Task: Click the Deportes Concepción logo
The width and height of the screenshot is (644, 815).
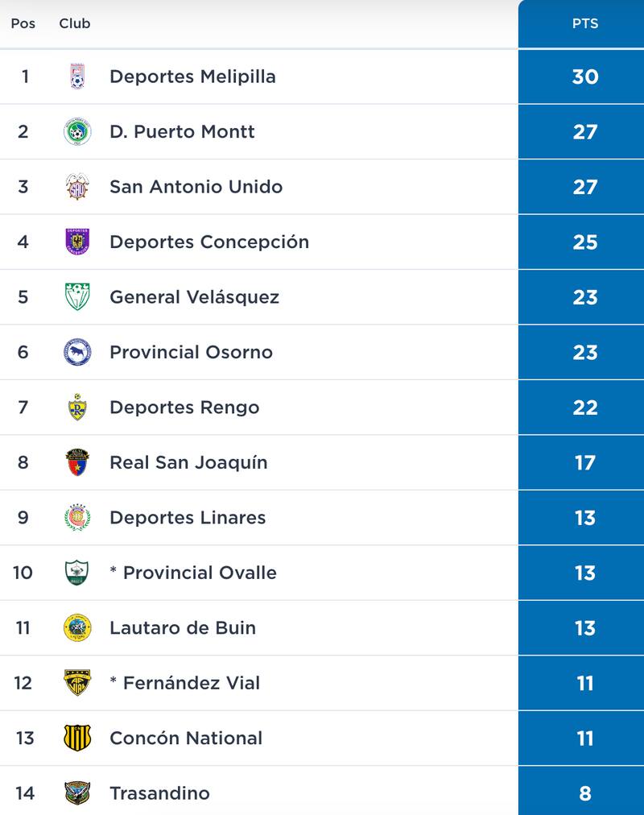Action: [x=78, y=242]
